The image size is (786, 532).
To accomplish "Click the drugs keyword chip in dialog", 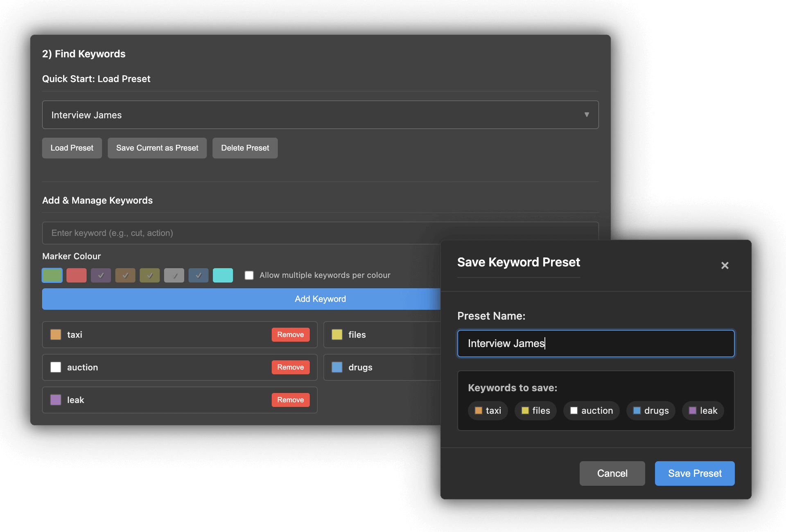I will (x=651, y=411).
